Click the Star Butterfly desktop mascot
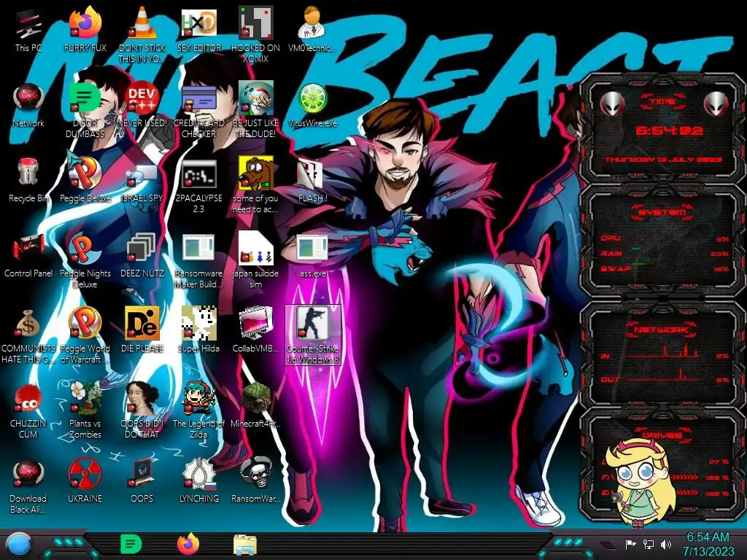The height and width of the screenshot is (560, 747). (640, 482)
